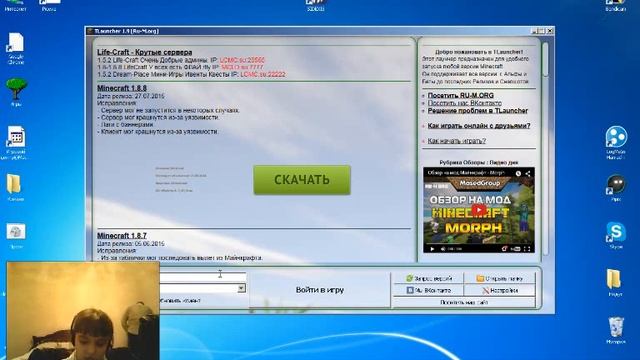The width and height of the screenshot is (640, 360).
Task: Open the Life-Craft - Крутые сервера heading link
Action: pos(144,52)
